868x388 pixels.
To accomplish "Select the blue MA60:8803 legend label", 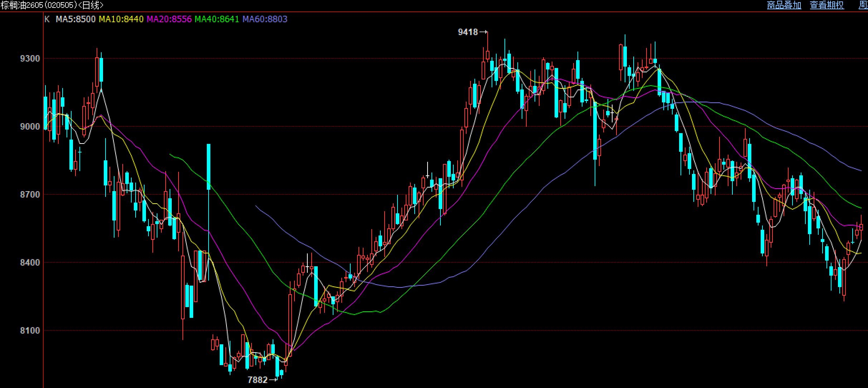I will pos(265,19).
